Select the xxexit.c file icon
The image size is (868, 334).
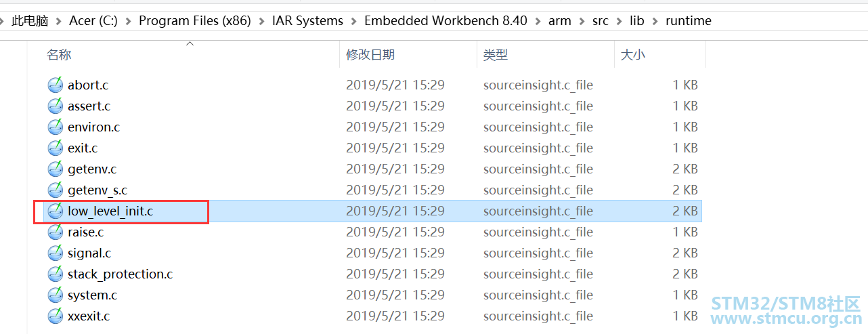point(56,316)
